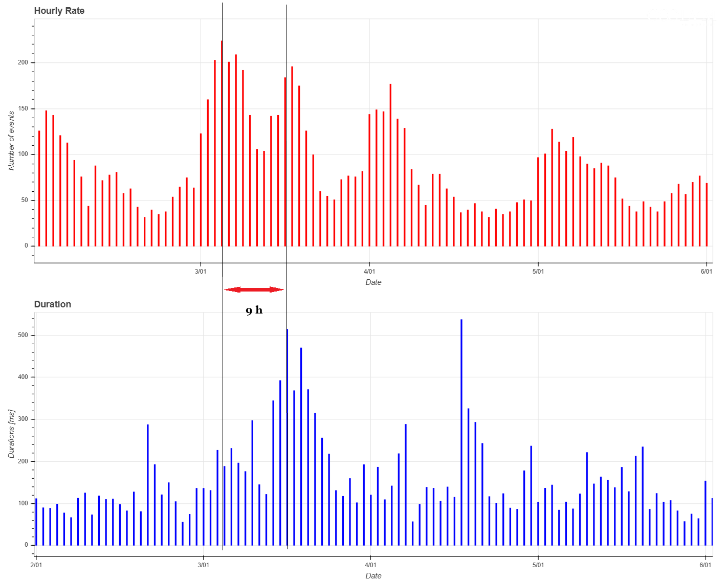Click the 5/01 tick on Duration axis
The width and height of the screenshot is (728, 581).
538,565
